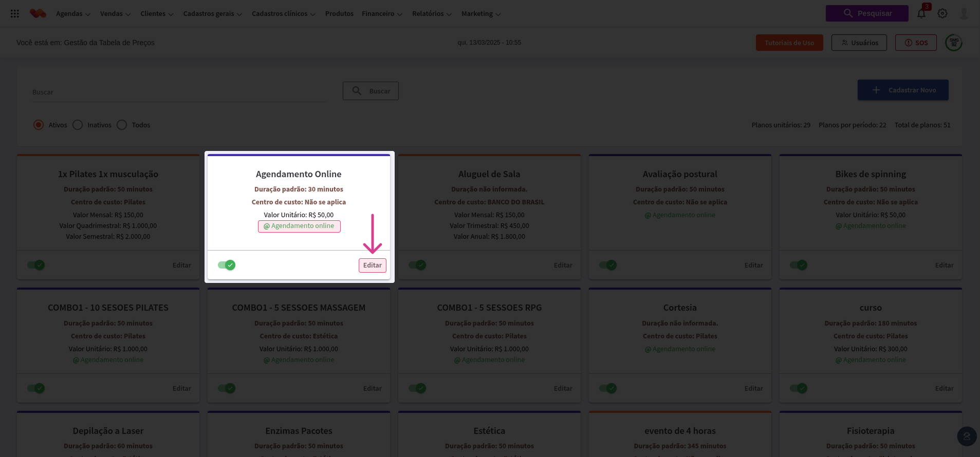
Task: Click Planos unitários: 29 text
Action: click(781, 125)
